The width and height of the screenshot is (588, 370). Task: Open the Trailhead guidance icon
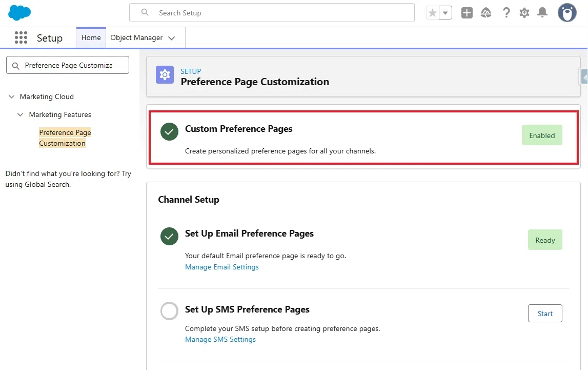486,13
